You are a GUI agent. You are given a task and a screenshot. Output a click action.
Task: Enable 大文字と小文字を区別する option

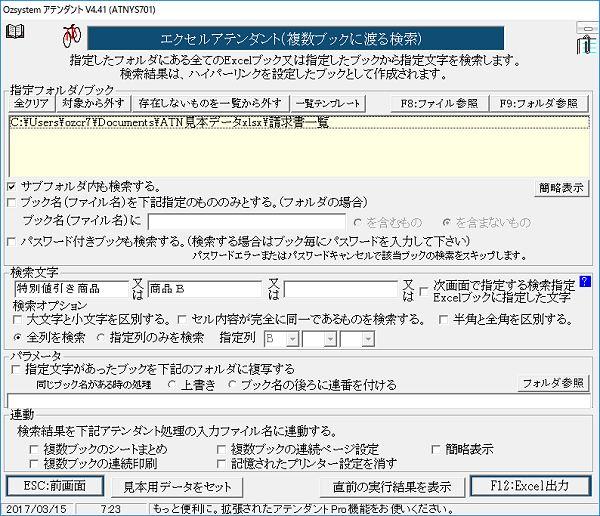pyautogui.click(x=17, y=319)
